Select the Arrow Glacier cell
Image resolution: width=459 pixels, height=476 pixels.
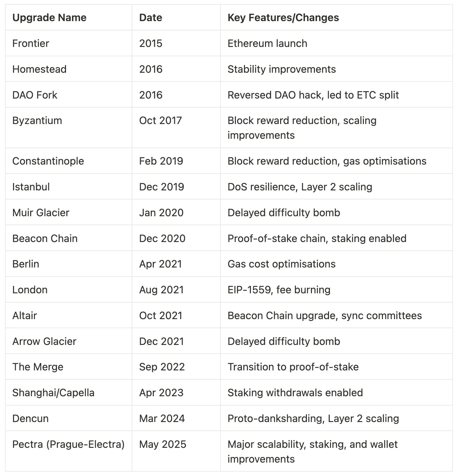pos(45,342)
